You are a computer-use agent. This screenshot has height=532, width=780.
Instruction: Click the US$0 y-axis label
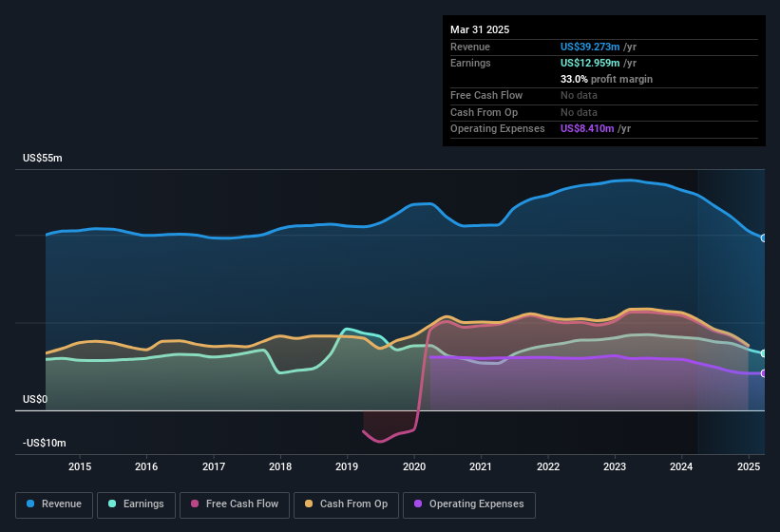tap(35, 399)
